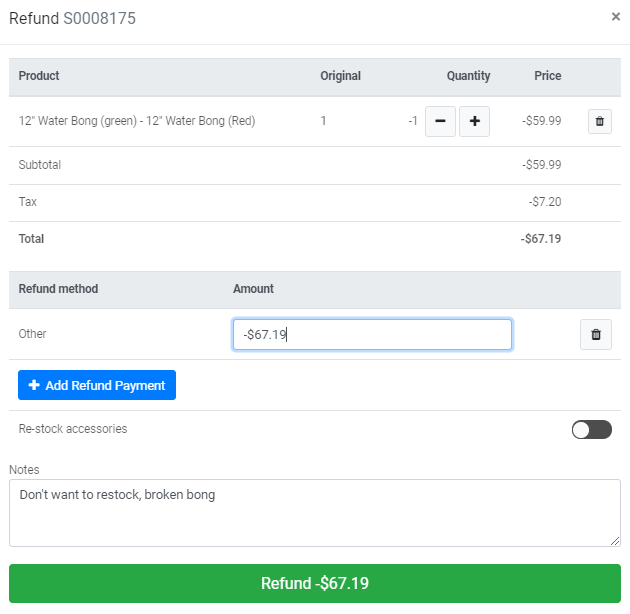Click the Quantity column header
Image resolution: width=630 pixels, height=614 pixels.
pyautogui.click(x=468, y=76)
